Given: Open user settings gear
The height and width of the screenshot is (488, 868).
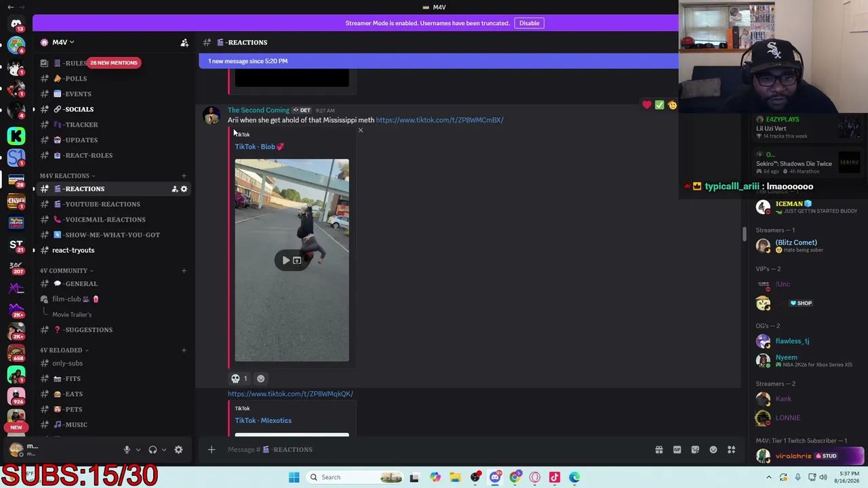Looking at the screenshot, I should [178, 449].
